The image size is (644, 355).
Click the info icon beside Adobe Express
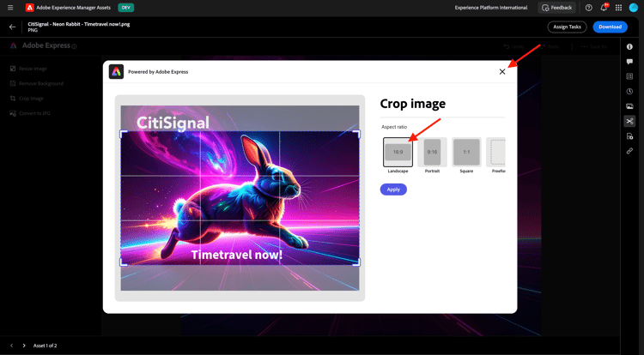(x=75, y=46)
